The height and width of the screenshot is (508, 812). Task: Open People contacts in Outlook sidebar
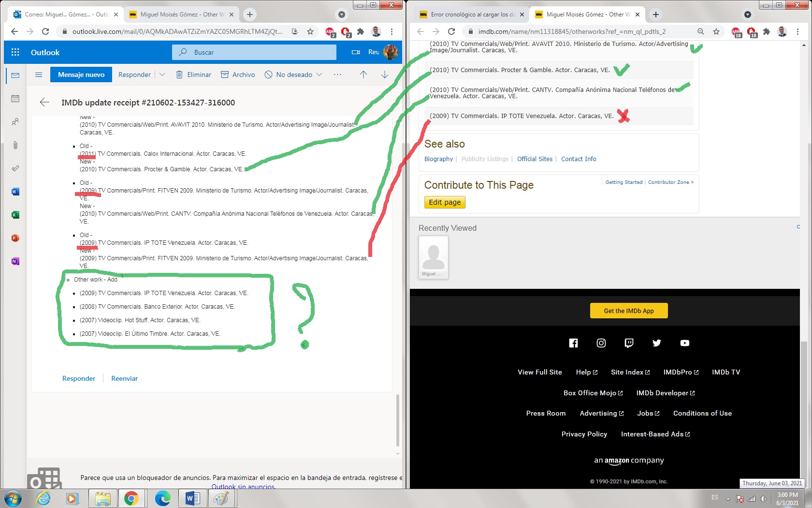point(15,122)
